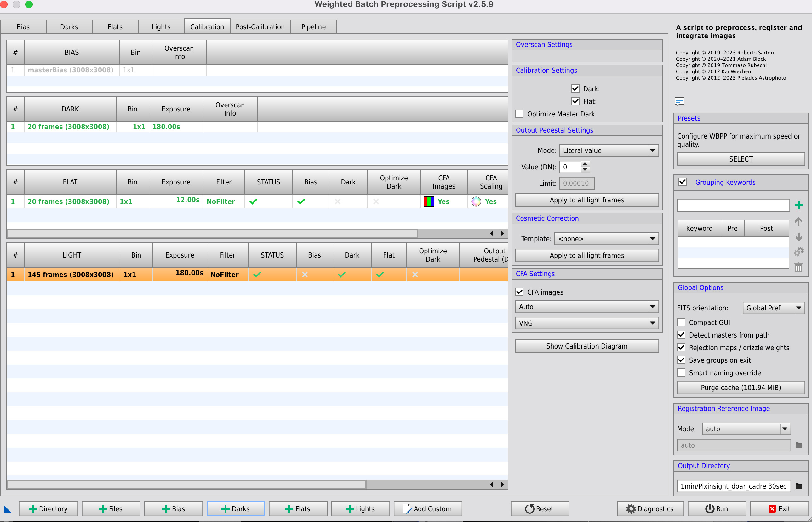Click light table horizontal scrollbar
The image size is (812, 522).
186,484
